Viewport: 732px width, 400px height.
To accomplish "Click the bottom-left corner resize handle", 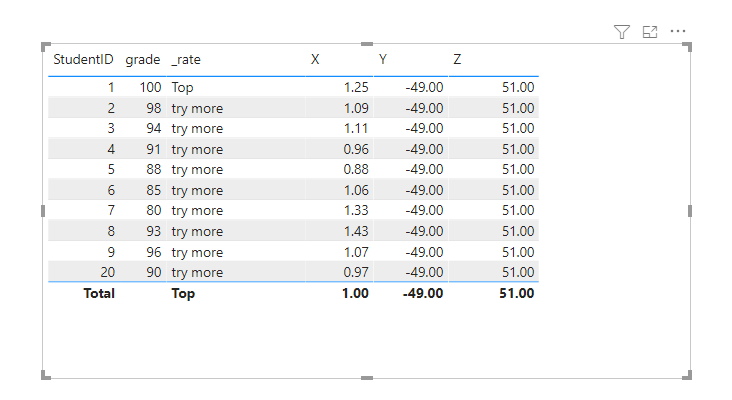I will coord(45,375).
